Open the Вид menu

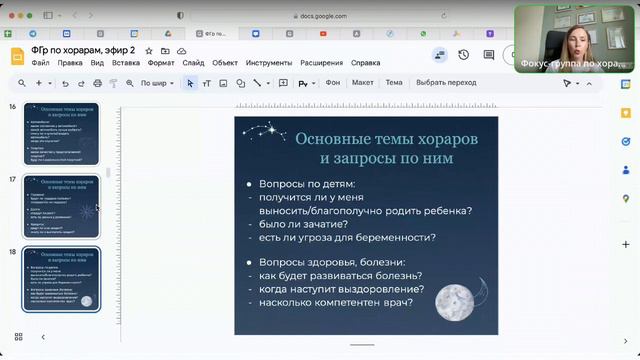pos(97,63)
